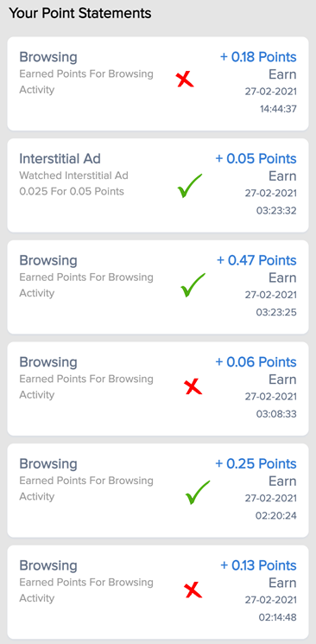Click the red cross on the 0.06 Points entry
The width and height of the screenshot is (316, 644).
tap(193, 387)
